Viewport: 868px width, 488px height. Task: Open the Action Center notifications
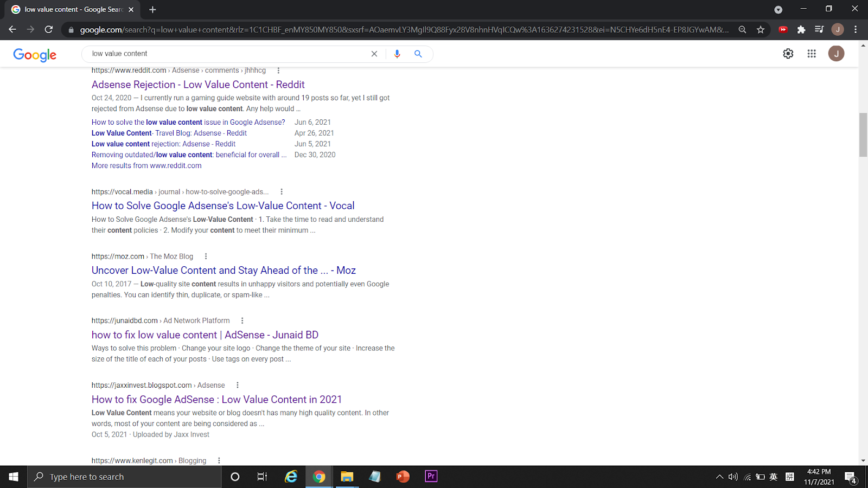click(x=851, y=477)
